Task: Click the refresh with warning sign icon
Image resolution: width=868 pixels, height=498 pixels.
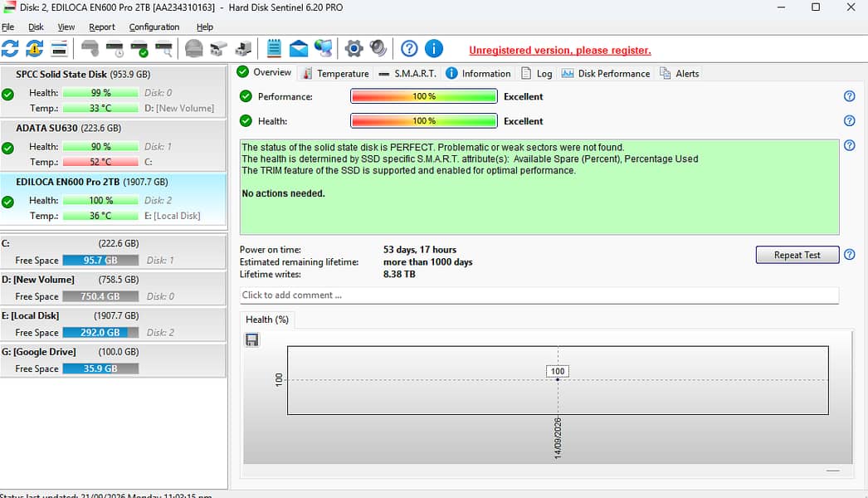Action: coord(34,49)
